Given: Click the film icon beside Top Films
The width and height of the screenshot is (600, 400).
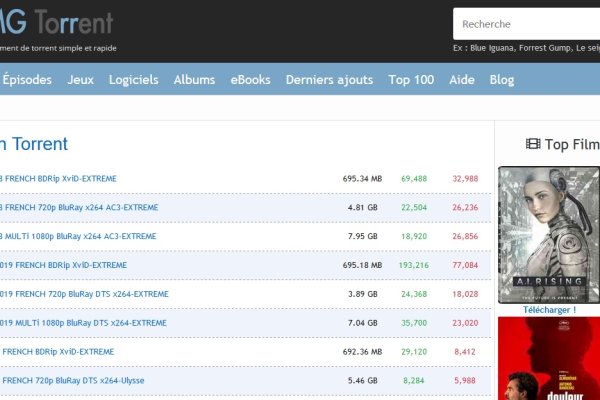Looking at the screenshot, I should 532,145.
